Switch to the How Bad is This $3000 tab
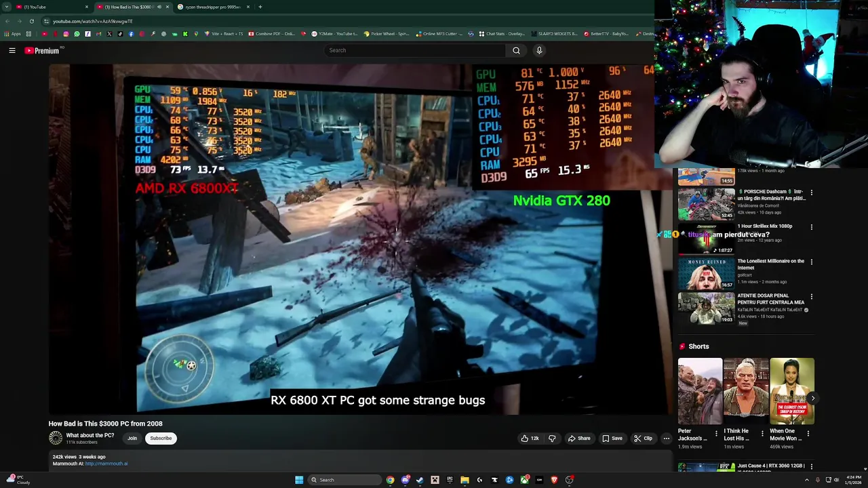This screenshot has height=488, width=868. click(129, 7)
